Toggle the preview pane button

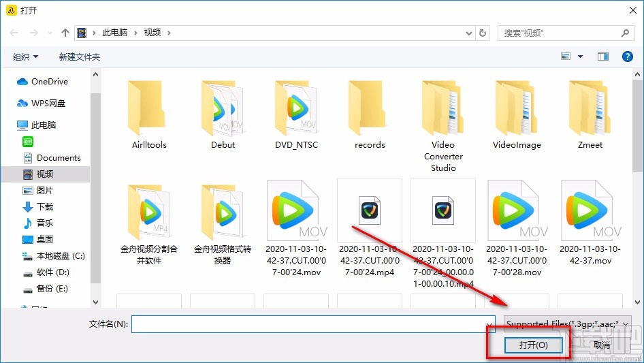603,57
